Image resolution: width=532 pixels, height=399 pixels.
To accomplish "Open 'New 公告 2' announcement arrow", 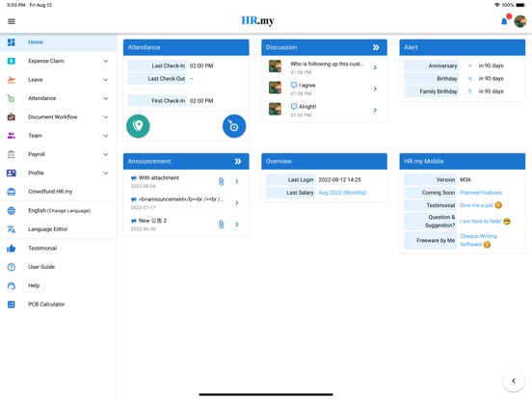I will click(237, 224).
